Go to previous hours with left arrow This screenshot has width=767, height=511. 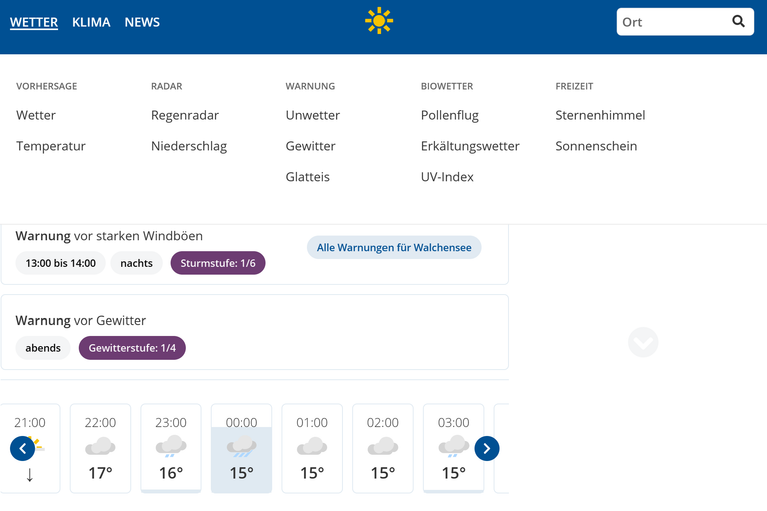coord(23,448)
